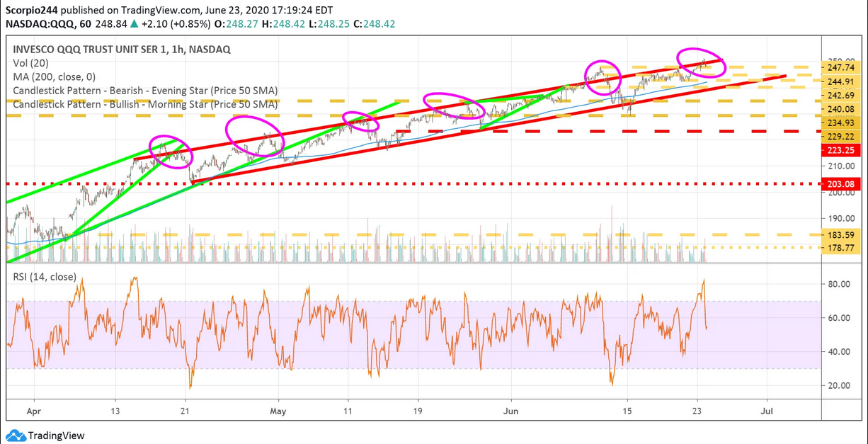868x444 pixels.
Task: Click the 19 date tick on time axis
Action: tap(418, 410)
